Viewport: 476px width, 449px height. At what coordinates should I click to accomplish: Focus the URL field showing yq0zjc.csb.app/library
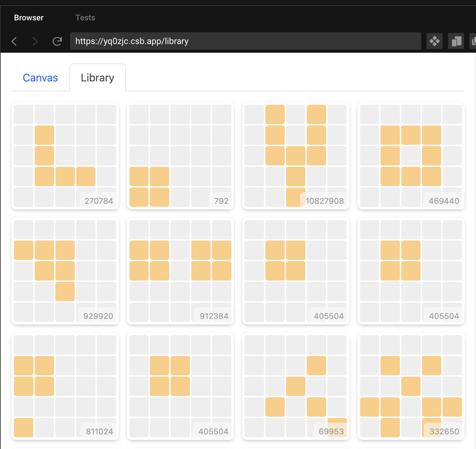245,41
